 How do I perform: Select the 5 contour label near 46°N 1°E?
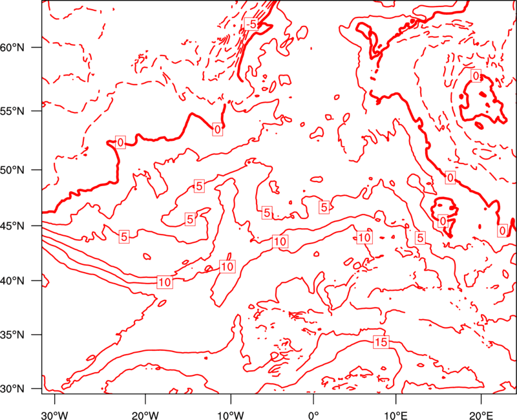(x=324, y=207)
